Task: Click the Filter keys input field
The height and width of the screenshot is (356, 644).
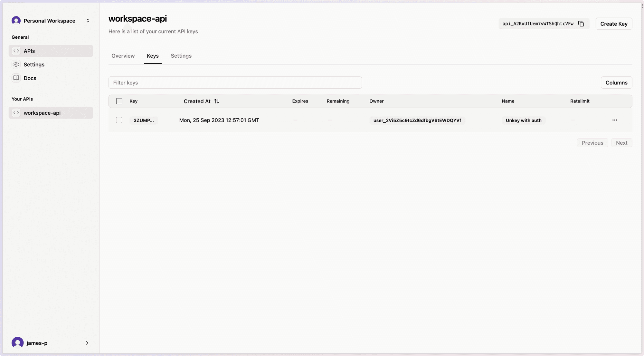Action: point(235,82)
